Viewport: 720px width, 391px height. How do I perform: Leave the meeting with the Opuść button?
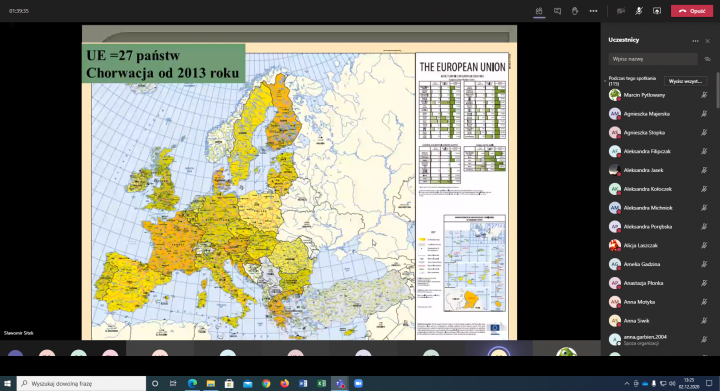(x=692, y=11)
